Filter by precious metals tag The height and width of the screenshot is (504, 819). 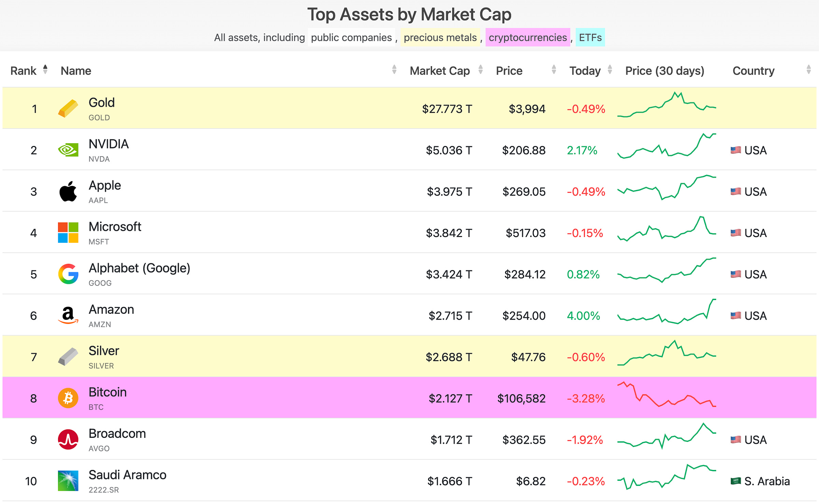(x=440, y=38)
